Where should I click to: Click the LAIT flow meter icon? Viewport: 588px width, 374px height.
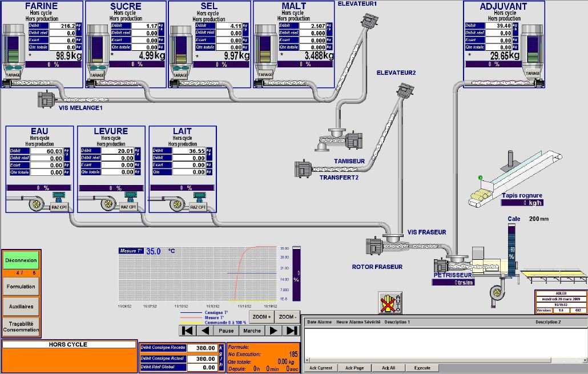(x=199, y=196)
